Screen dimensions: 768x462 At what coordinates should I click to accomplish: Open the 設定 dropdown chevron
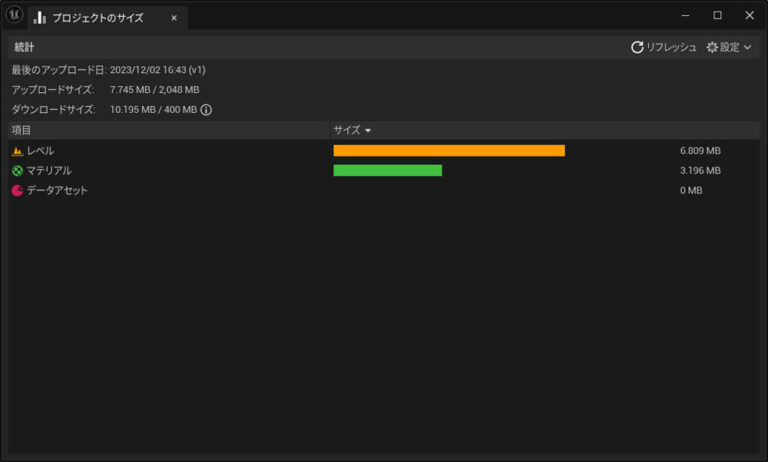pyautogui.click(x=747, y=47)
